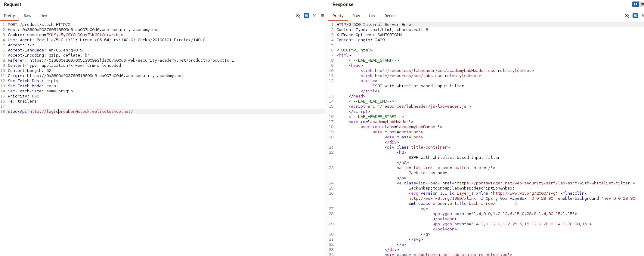Click the request Content-Type header line
This screenshot has width=644, height=256.
pos(64,66)
